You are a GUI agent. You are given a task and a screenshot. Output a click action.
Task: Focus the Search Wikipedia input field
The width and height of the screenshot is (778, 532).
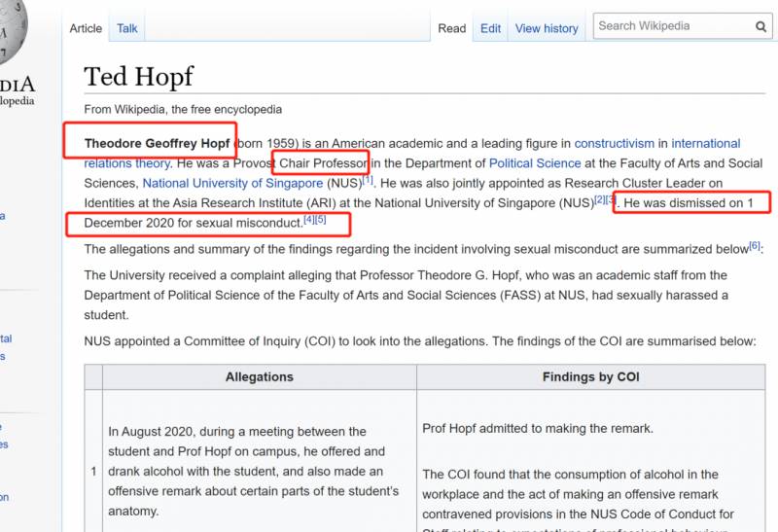click(x=673, y=26)
